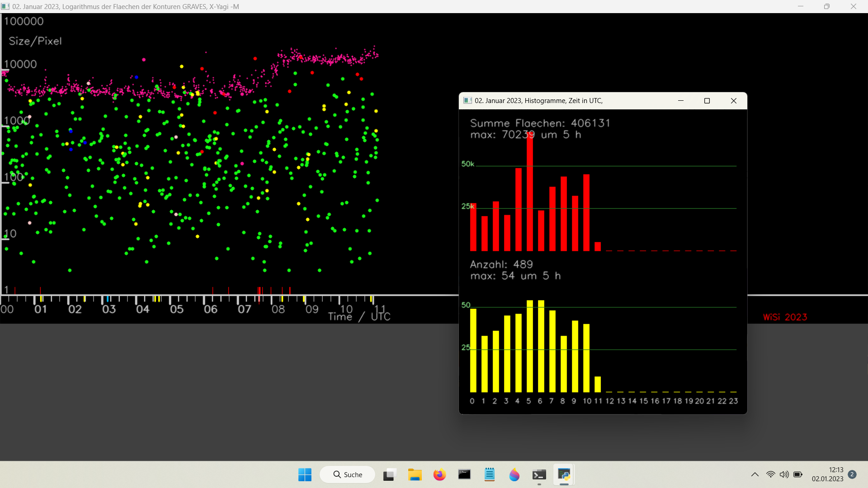Minimize the Histogramme window
Screen dimensions: 868x488
click(681, 101)
